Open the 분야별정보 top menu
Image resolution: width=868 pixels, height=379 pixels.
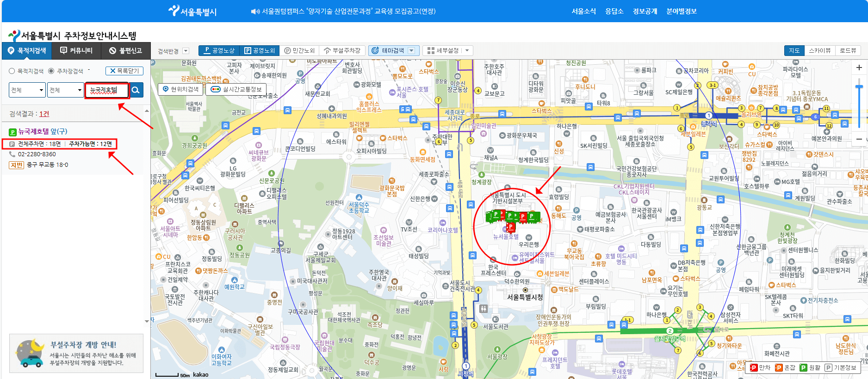tap(682, 12)
